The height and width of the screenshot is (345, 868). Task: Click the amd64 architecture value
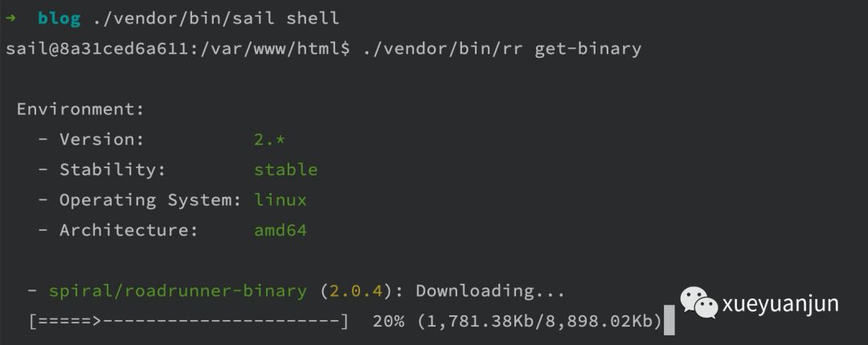[x=280, y=230]
